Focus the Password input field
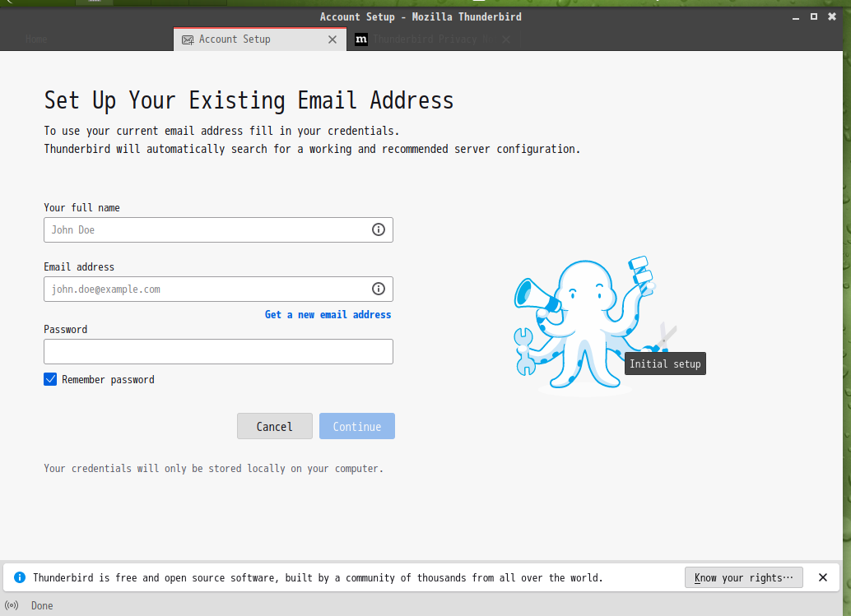Screen dimensions: 851x616 tap(218, 351)
